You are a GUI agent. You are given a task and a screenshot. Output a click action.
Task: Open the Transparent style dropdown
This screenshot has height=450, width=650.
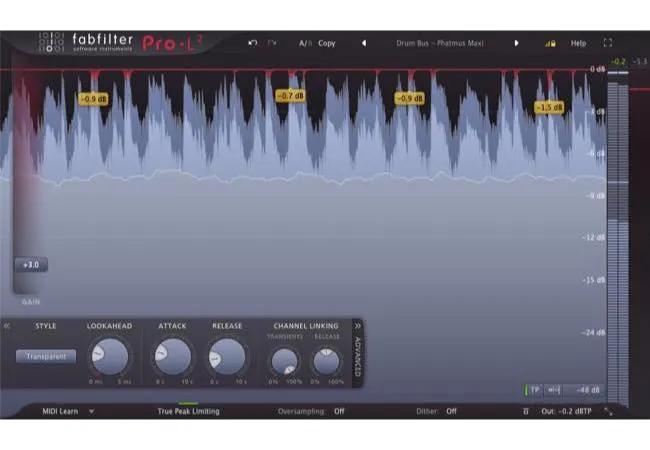(46, 356)
